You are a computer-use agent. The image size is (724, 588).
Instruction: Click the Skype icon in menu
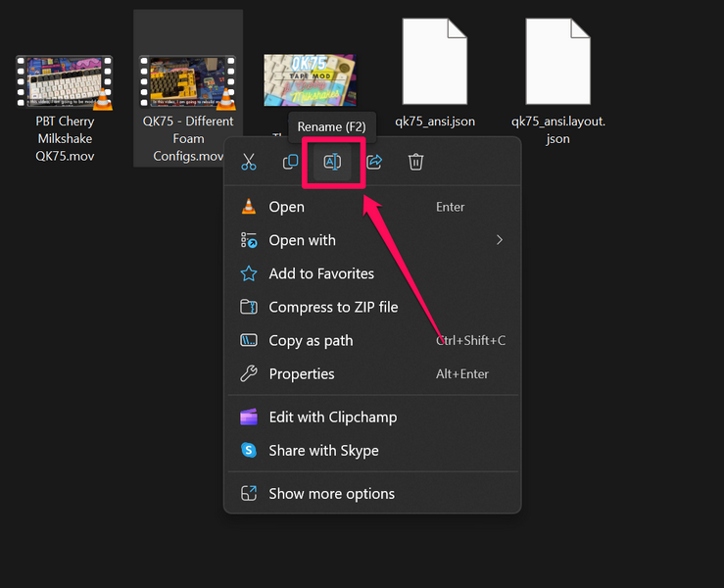249,451
